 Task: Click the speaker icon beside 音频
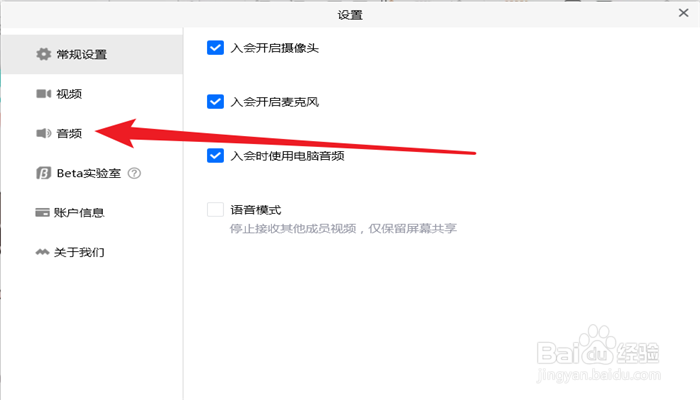(x=43, y=133)
